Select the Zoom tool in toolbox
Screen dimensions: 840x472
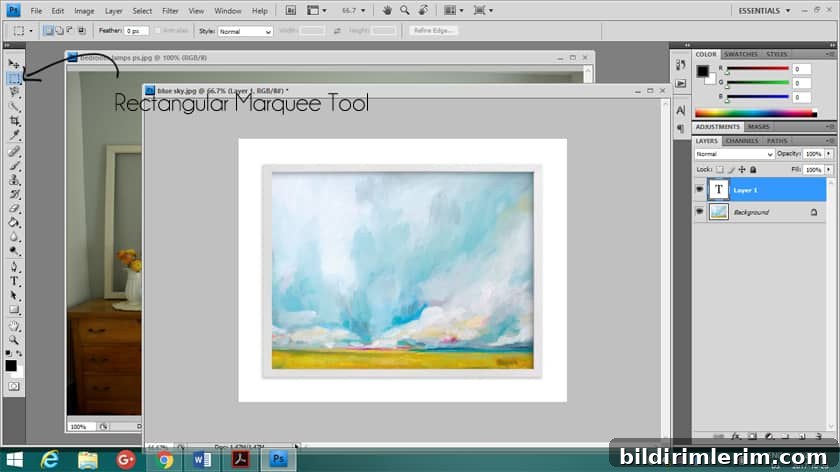click(x=13, y=340)
